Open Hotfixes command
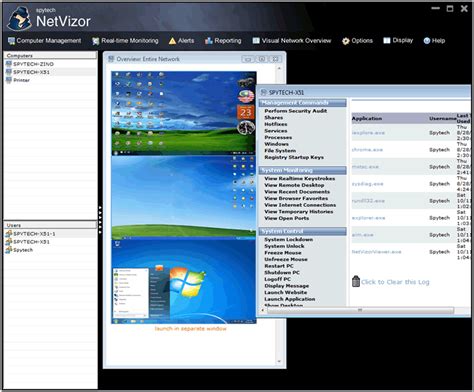Viewport: 474px width, 392px height. click(x=276, y=124)
